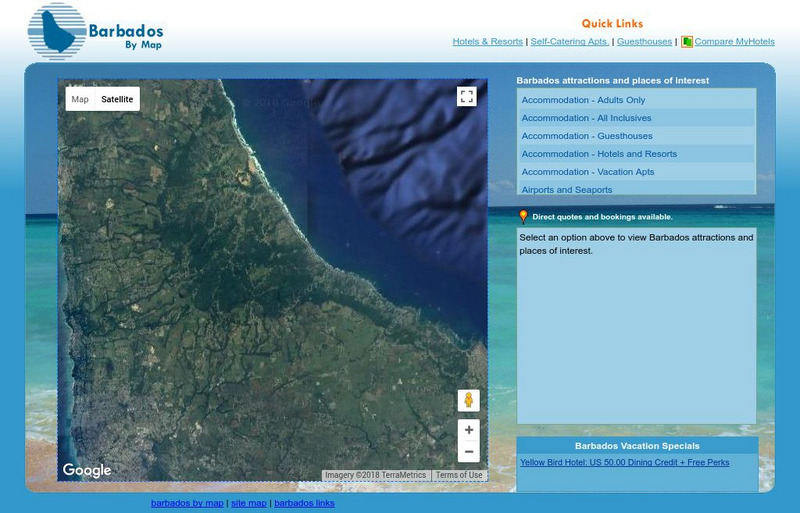The image size is (800, 513).
Task: Open Guesthouses quick link
Action: point(644,42)
